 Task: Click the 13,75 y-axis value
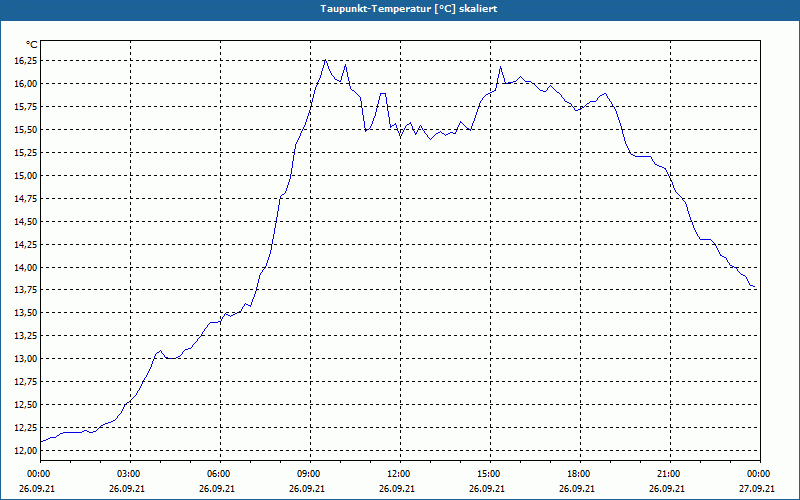(x=25, y=290)
